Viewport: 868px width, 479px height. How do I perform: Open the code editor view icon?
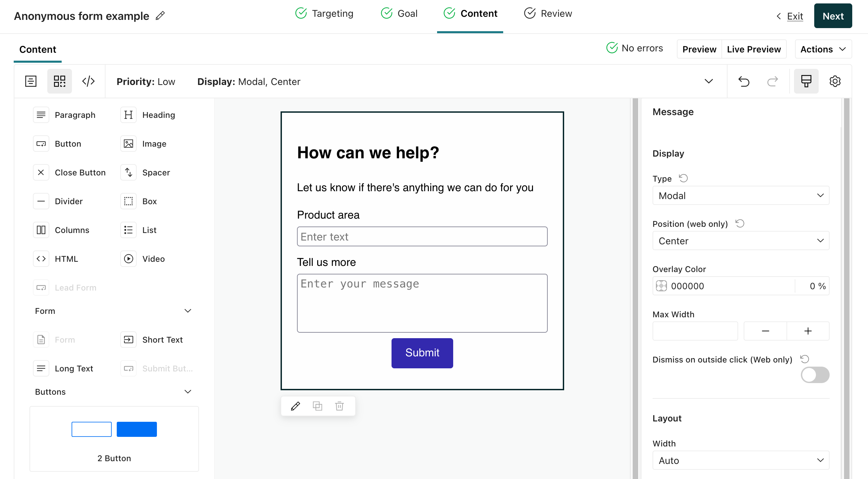88,81
